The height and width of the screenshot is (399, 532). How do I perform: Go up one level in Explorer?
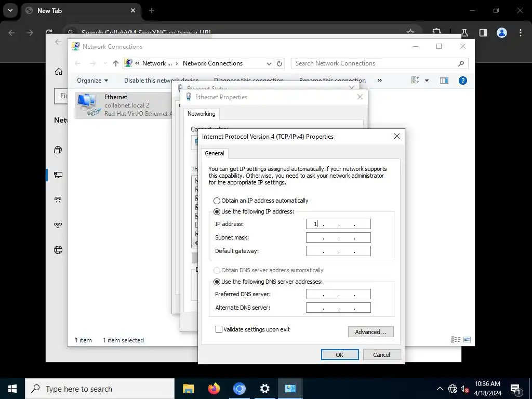coord(116,63)
